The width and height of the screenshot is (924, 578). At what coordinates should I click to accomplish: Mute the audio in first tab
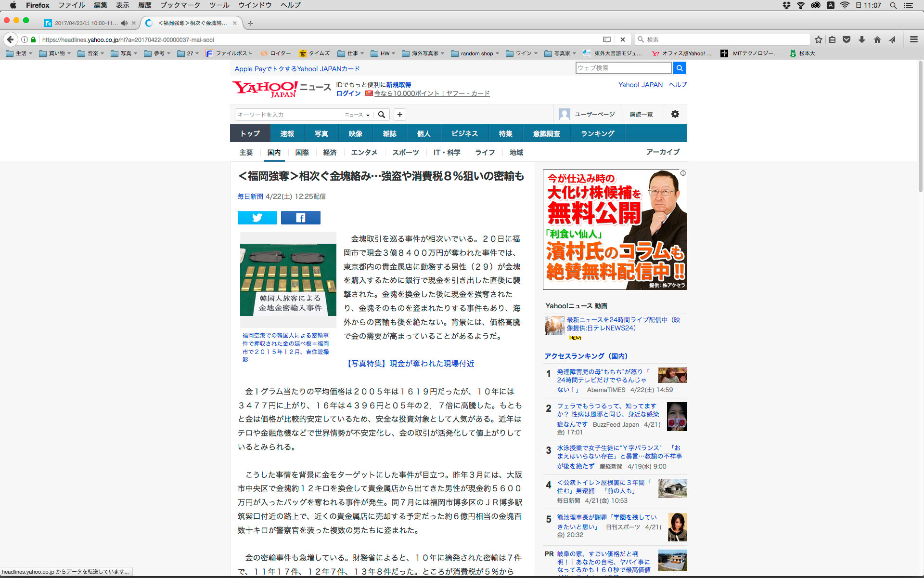coord(124,23)
